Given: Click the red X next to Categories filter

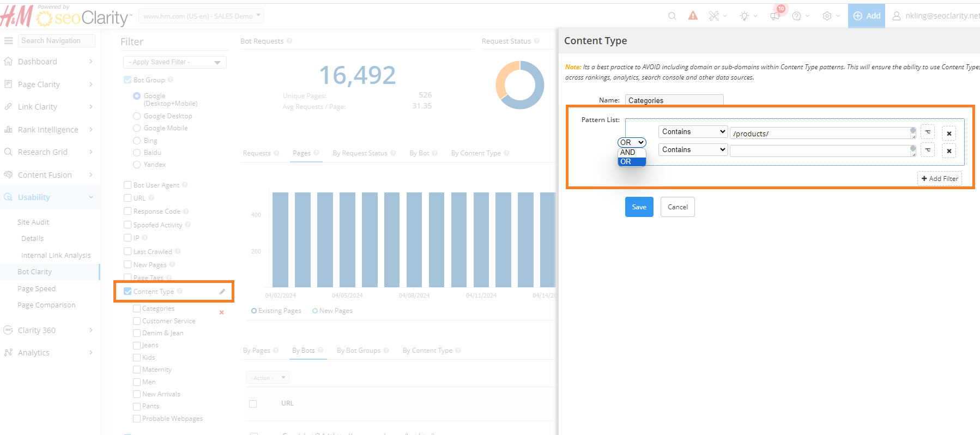Looking at the screenshot, I should tap(221, 312).
